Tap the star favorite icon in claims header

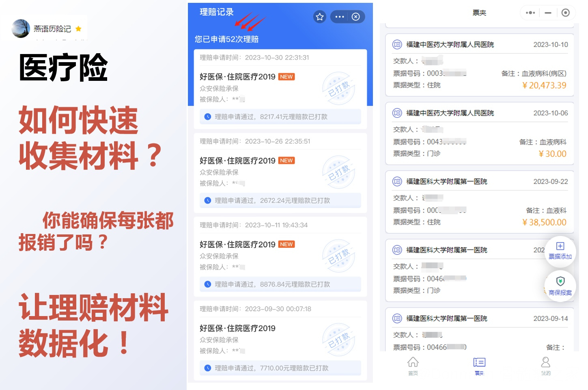pyautogui.click(x=320, y=17)
